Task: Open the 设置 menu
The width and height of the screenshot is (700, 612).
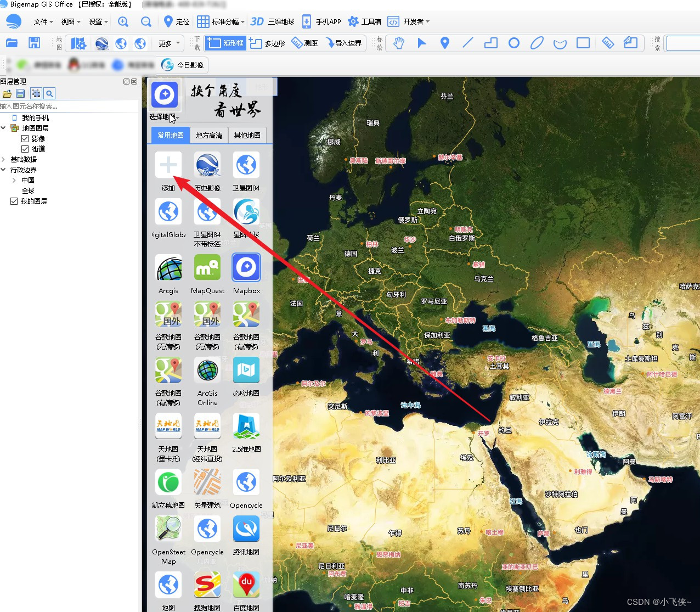Action: click(x=98, y=21)
